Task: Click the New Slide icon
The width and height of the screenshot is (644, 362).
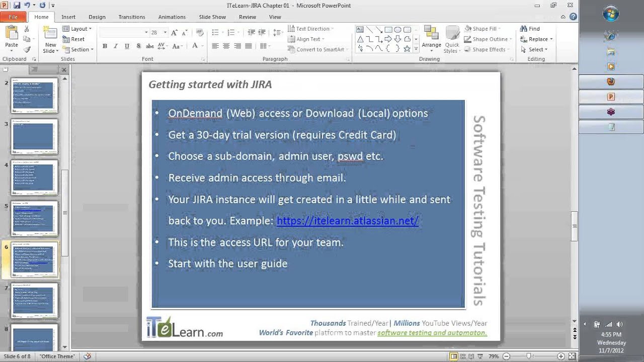Action: coord(50,34)
